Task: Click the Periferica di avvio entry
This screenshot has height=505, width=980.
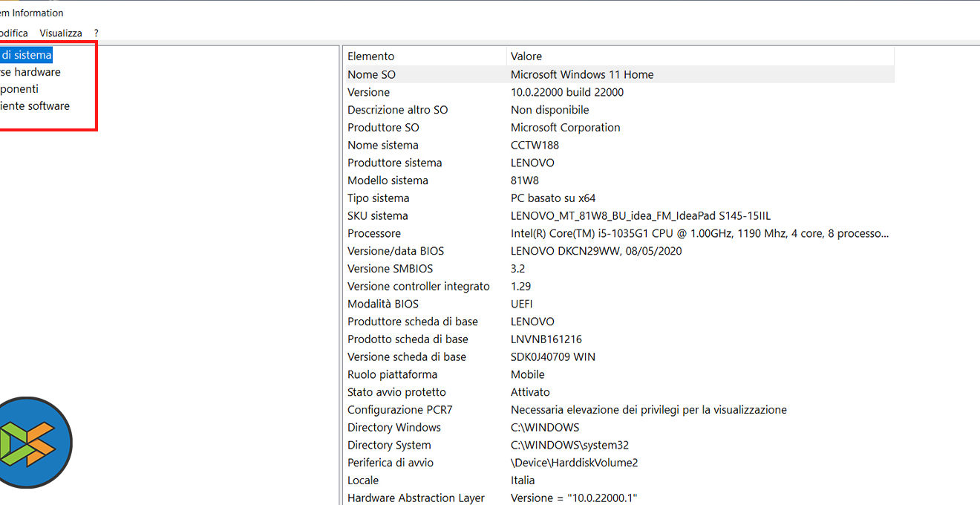Action: (x=391, y=463)
